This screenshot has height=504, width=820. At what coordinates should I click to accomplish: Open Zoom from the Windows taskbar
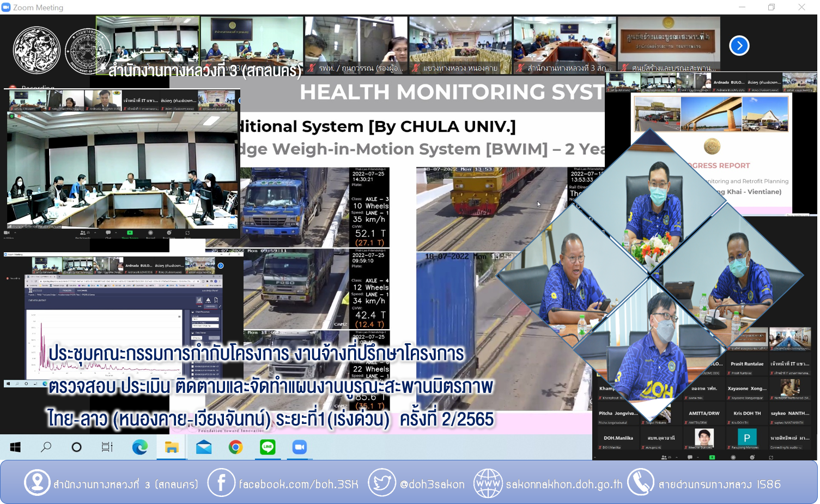[x=299, y=447]
